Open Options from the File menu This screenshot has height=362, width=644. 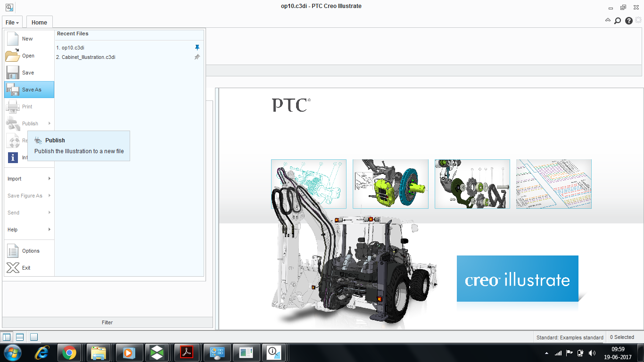point(29,251)
